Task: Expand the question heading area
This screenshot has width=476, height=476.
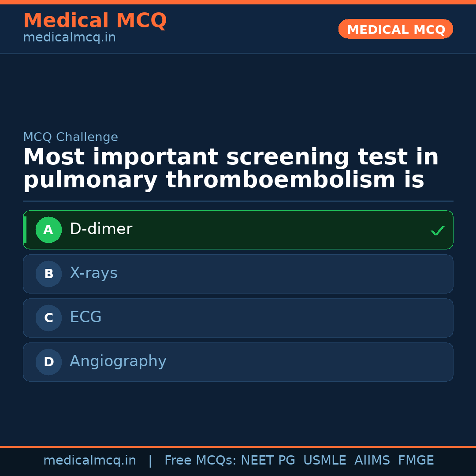Action: [231, 168]
